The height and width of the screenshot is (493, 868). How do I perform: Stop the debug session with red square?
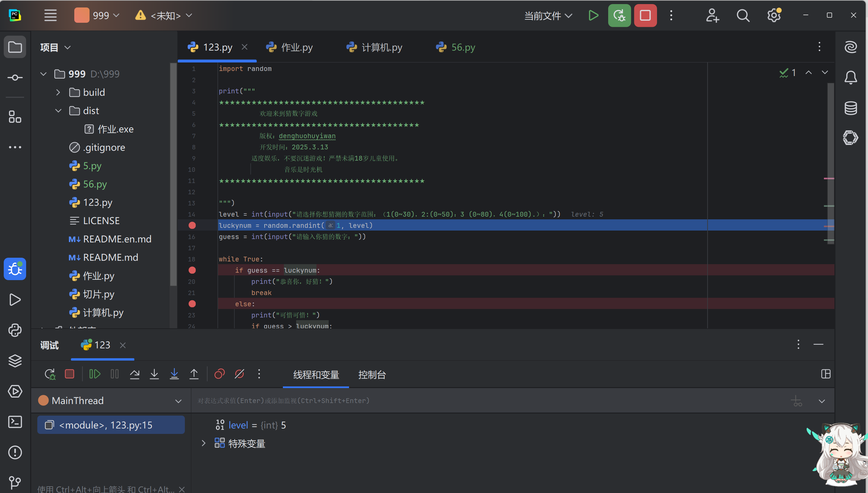click(70, 374)
